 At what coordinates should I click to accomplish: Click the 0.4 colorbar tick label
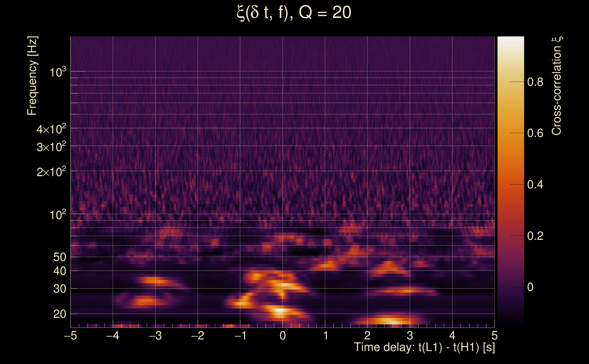tap(535, 185)
